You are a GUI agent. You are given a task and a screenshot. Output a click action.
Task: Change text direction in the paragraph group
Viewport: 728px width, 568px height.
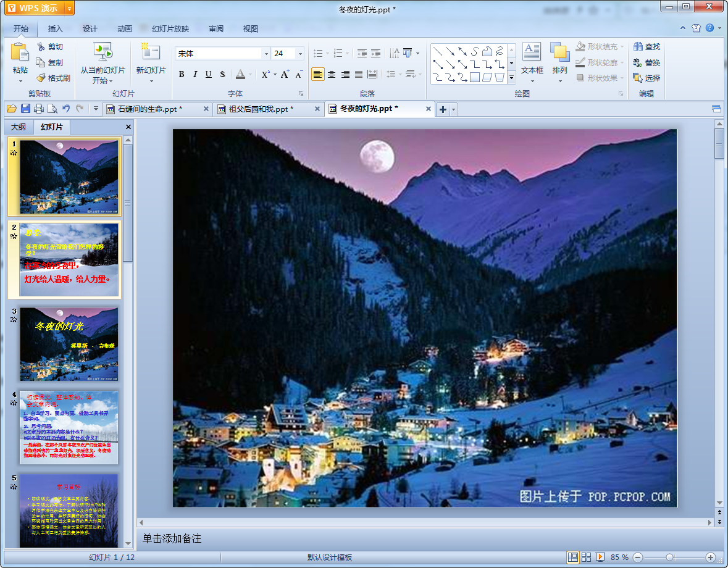(x=394, y=53)
